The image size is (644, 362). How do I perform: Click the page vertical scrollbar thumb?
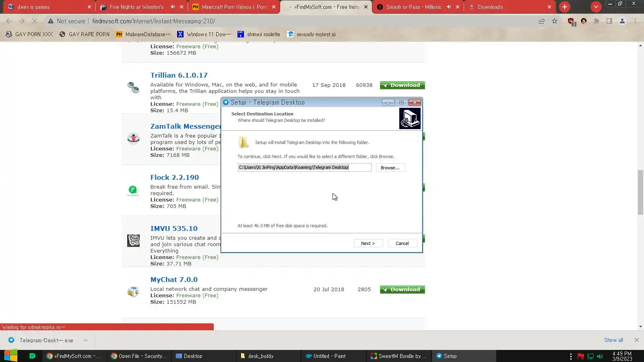(x=640, y=192)
